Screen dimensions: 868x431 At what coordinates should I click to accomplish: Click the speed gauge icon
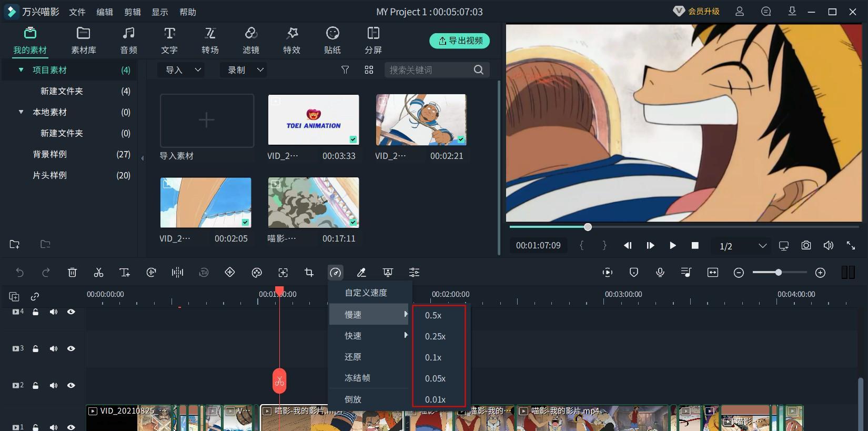pyautogui.click(x=335, y=272)
